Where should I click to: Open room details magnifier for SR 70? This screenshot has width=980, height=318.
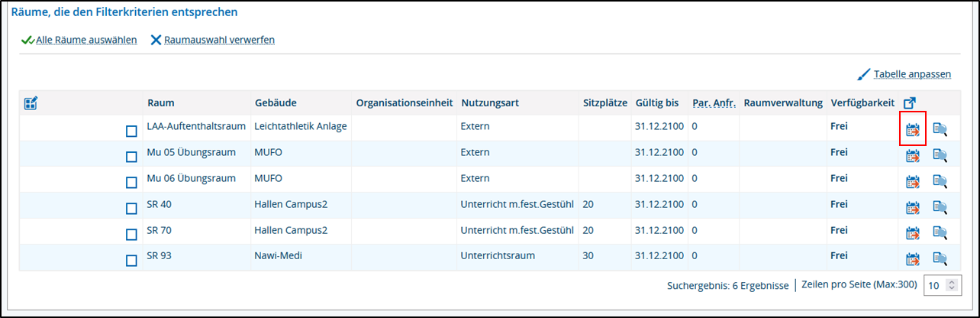coord(940,233)
